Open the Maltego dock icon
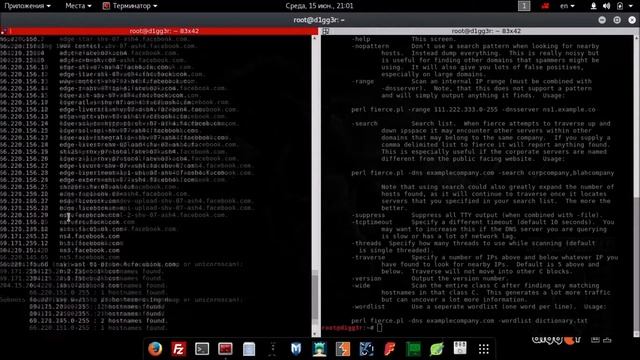Screen dimensions: 640x360 pos(366,349)
